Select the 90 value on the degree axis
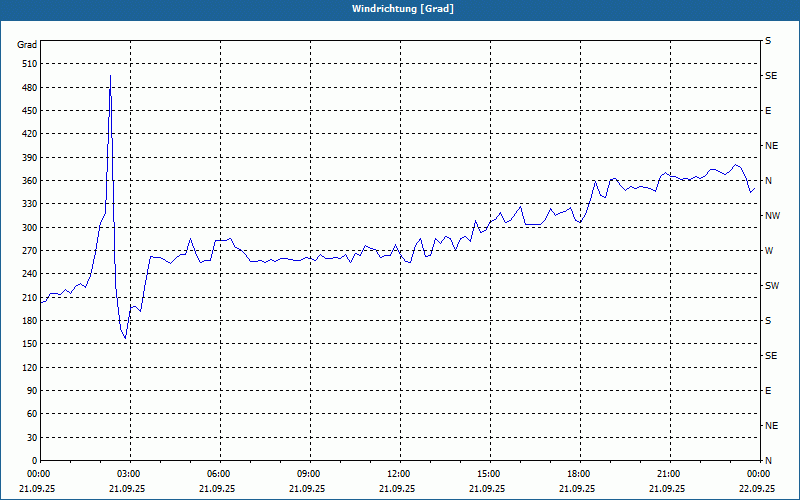 [x=32, y=391]
